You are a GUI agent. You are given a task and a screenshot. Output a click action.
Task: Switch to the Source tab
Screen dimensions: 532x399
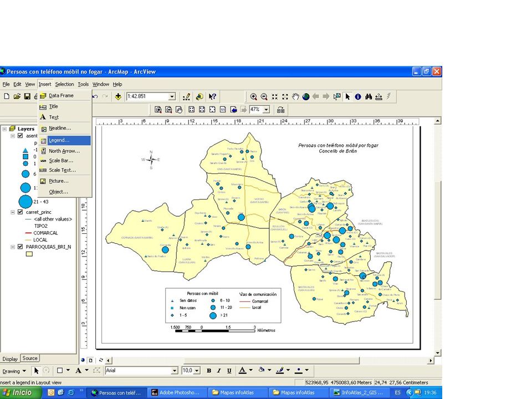30,358
